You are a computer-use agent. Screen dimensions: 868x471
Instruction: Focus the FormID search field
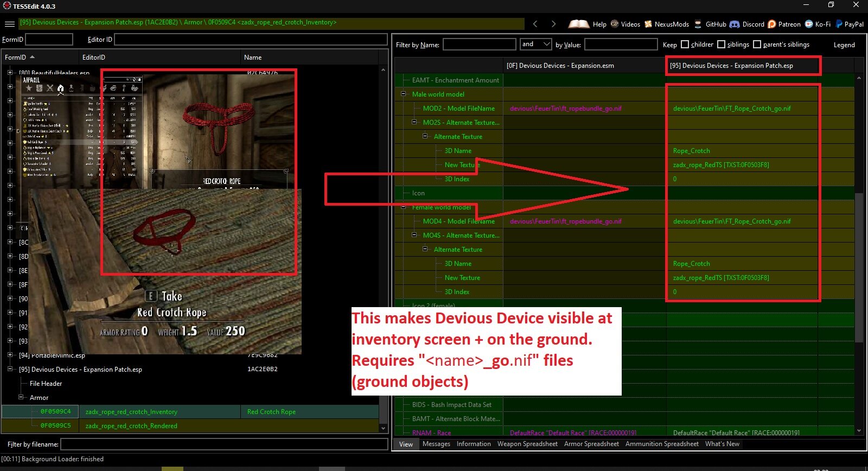coord(49,39)
